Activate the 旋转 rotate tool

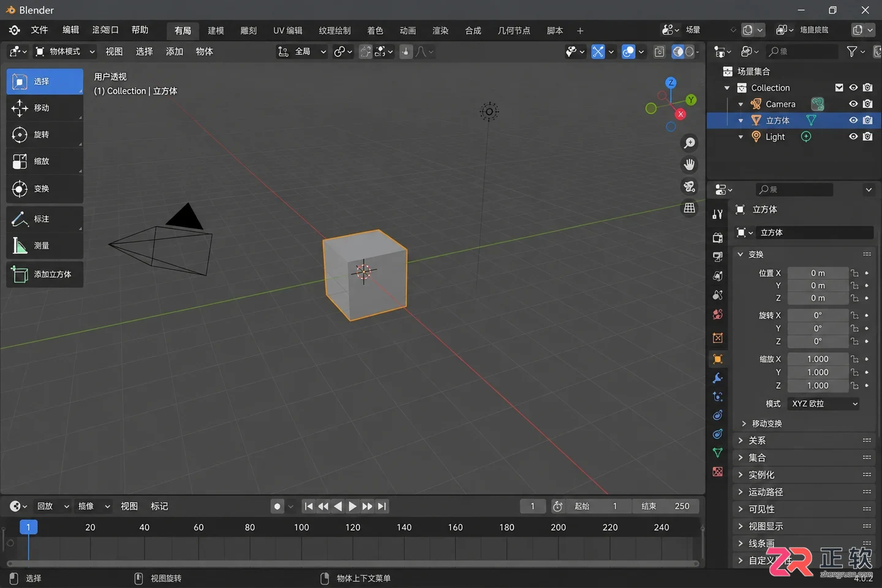tap(45, 135)
